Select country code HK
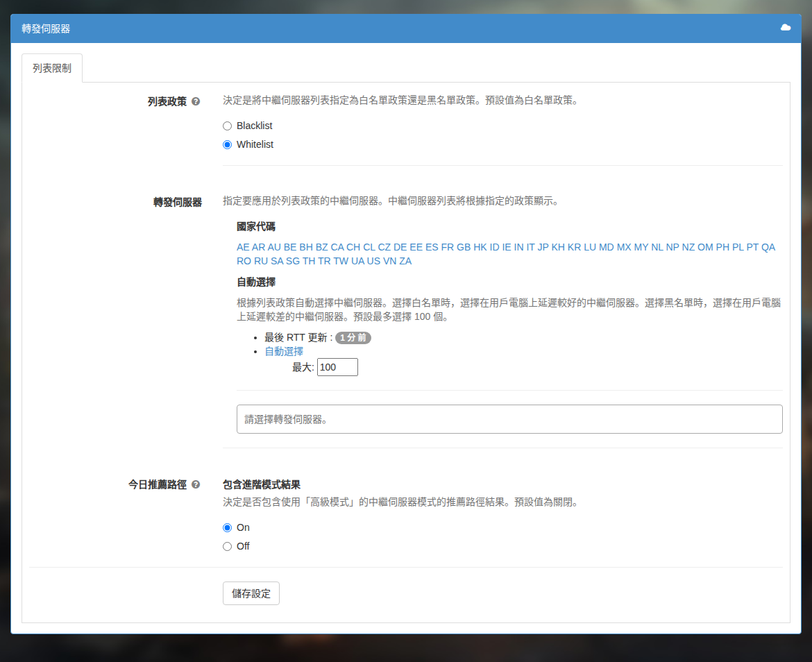The height and width of the screenshot is (662, 812). [x=480, y=247]
